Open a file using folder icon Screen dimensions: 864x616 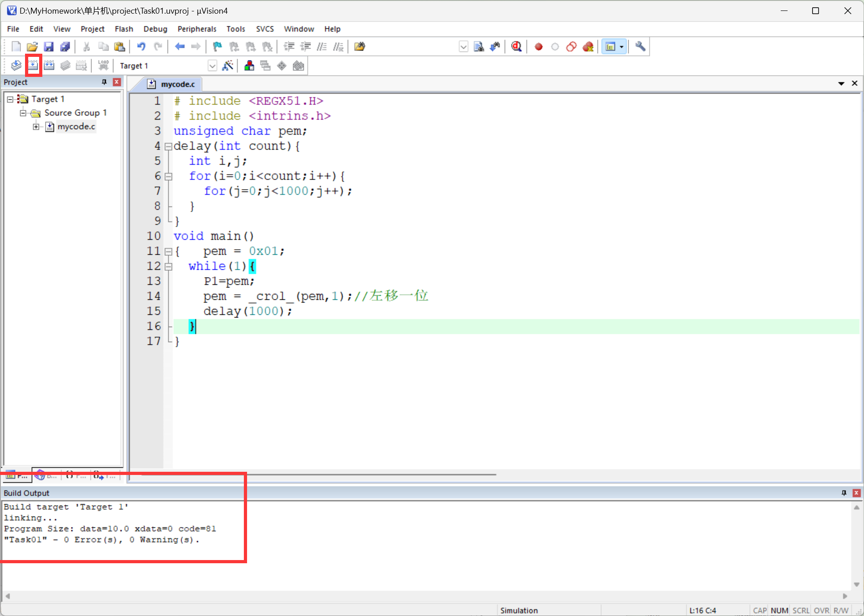tap(32, 46)
